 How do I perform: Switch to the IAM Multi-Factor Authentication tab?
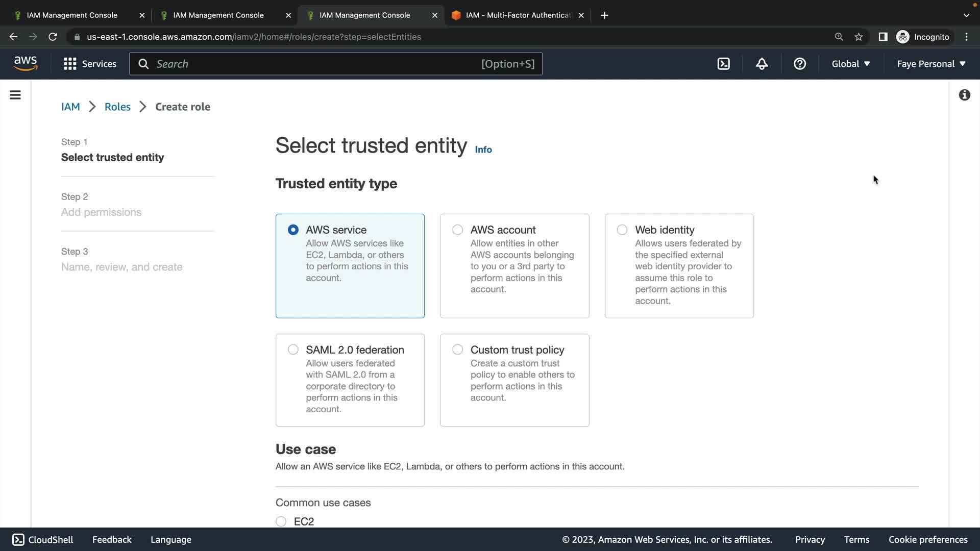pyautogui.click(x=518, y=15)
